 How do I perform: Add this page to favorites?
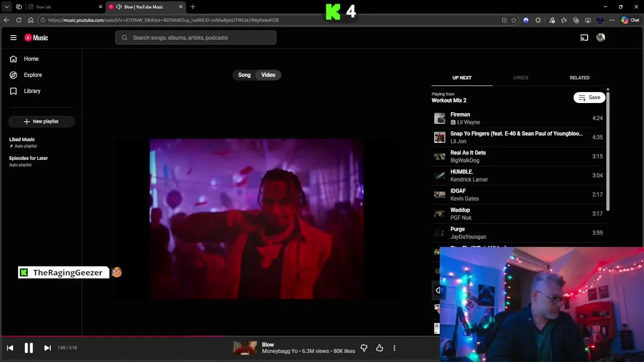[x=514, y=20]
